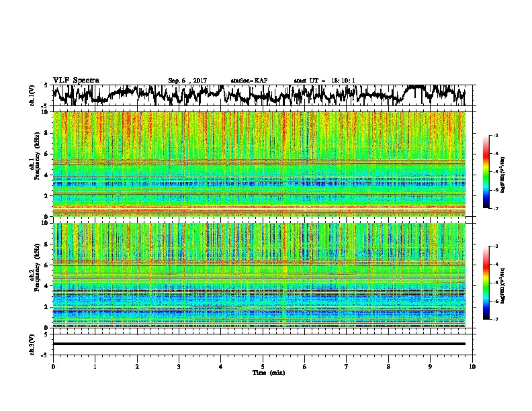Select the "start UT = 18:10:1" text

(x=324, y=81)
